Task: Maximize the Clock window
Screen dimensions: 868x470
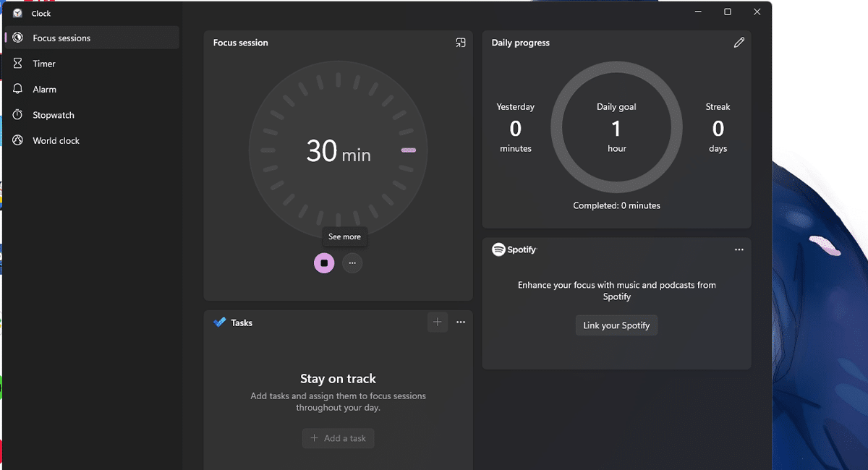Action: [728, 12]
